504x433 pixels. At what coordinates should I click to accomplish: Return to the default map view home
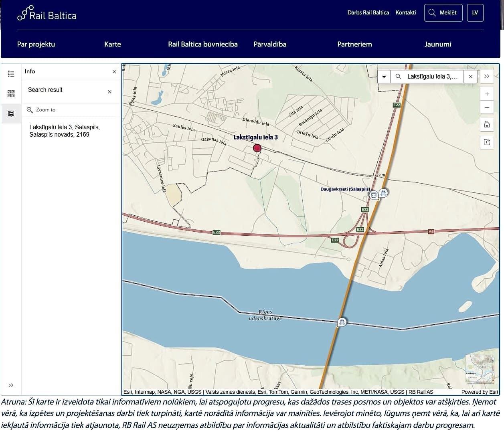487,124
